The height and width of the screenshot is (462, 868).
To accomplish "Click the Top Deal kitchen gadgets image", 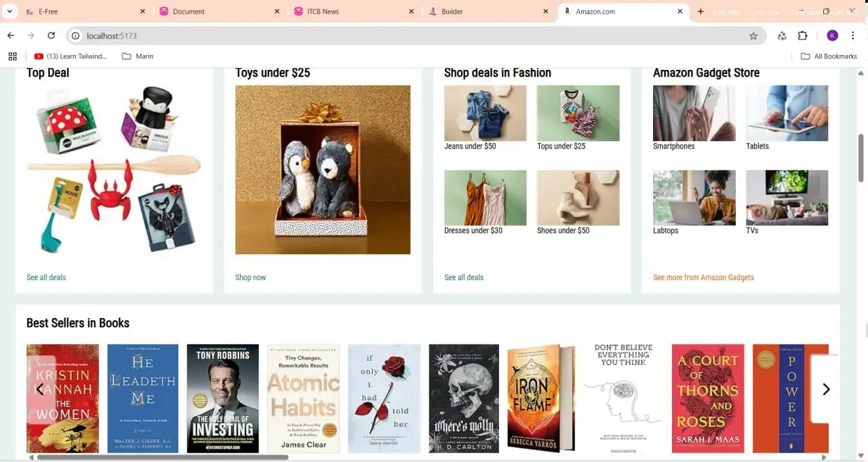I will [x=114, y=170].
